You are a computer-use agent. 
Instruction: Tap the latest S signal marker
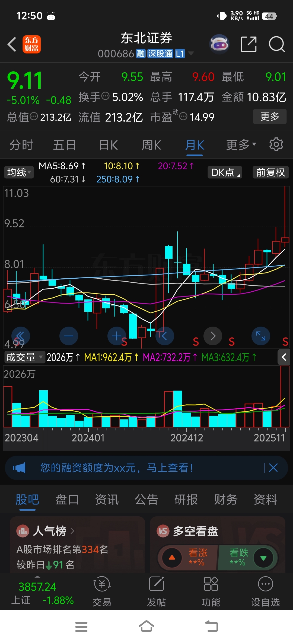[x=285, y=342]
